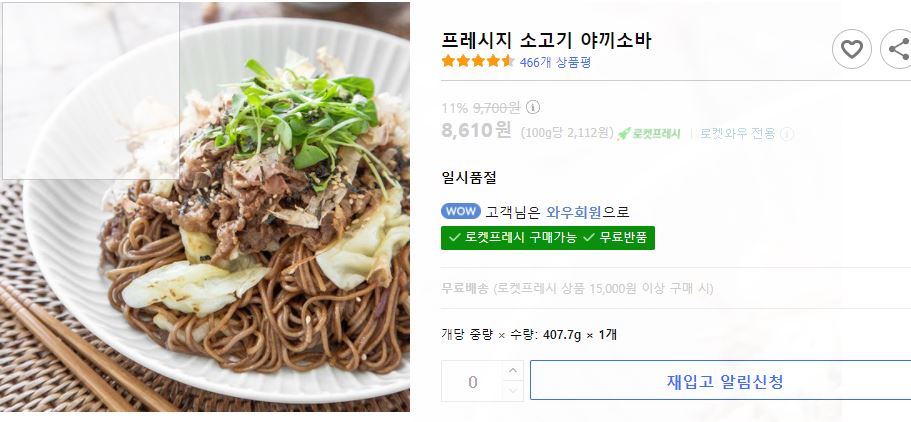
Task: Click the heart wishlist icon
Action: (x=852, y=49)
